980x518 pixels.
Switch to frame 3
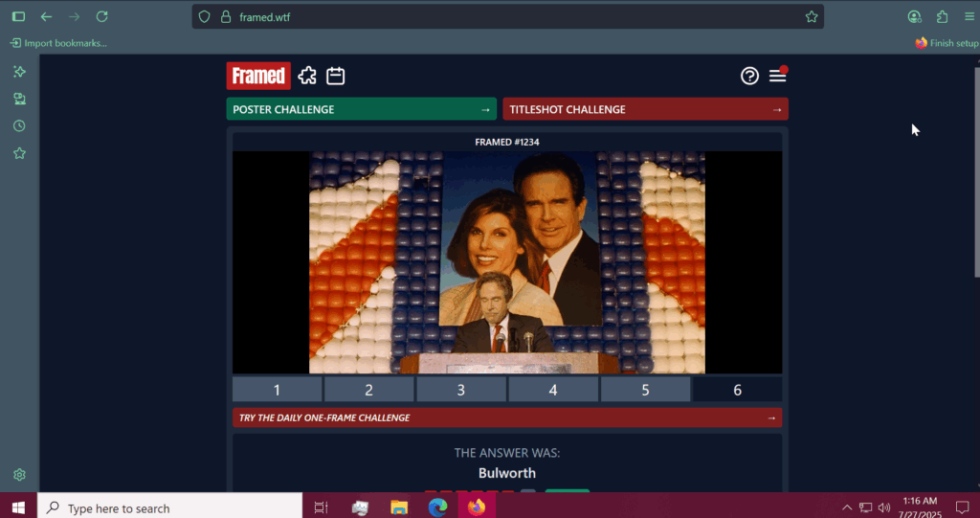coord(460,390)
